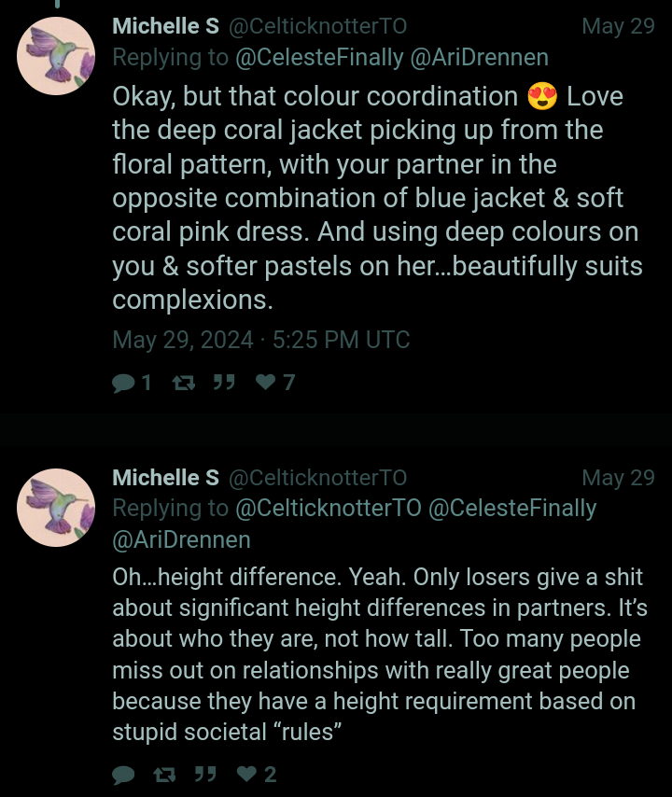Quote the height difference tweet
Viewport: 672px width, 797px height.
[205, 775]
